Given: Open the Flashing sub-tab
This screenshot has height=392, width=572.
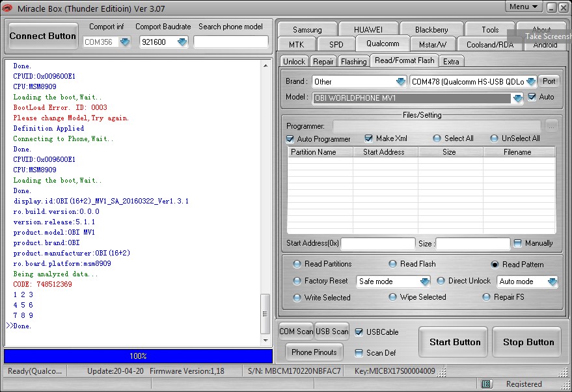Looking at the screenshot, I should 353,62.
